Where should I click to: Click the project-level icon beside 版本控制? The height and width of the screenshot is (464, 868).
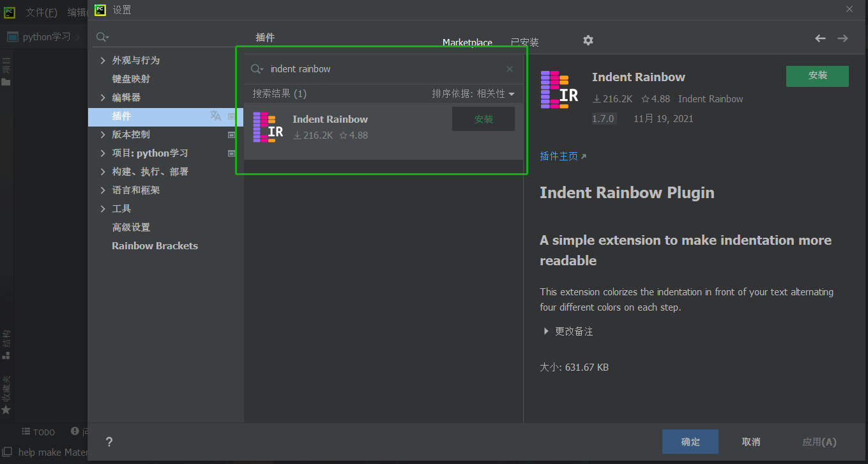coord(231,135)
